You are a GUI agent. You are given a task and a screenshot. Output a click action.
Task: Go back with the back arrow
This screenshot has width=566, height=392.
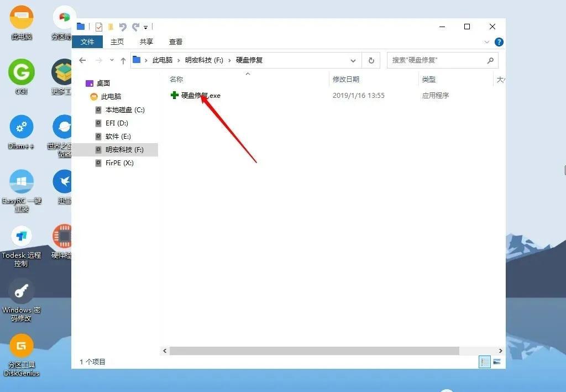click(83, 60)
